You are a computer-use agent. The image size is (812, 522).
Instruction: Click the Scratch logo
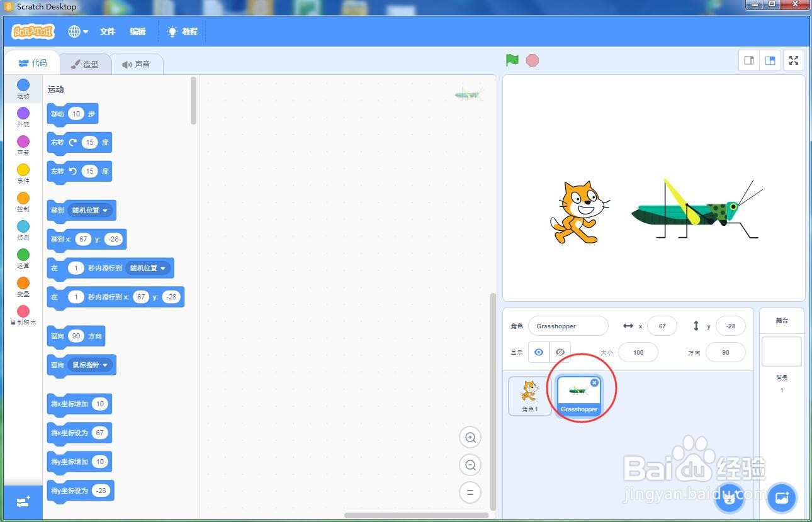pos(33,31)
